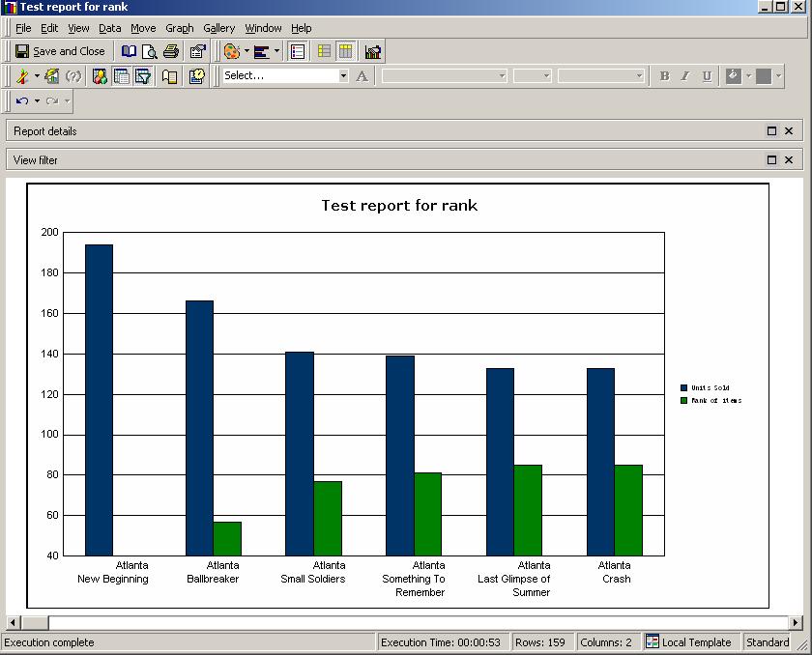Open the Graph menu
This screenshot has height=655, width=812.
pyautogui.click(x=179, y=28)
